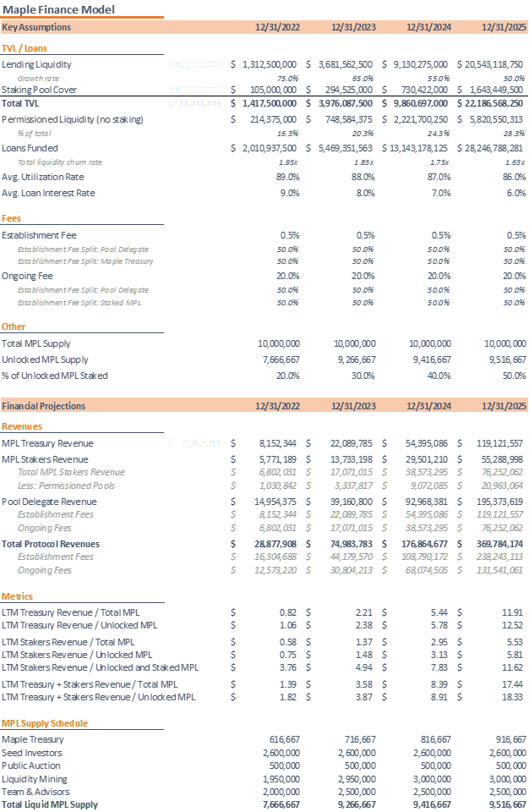Click the Staking Pool Cover label
Screen dimensions: 529x812
(40, 90)
